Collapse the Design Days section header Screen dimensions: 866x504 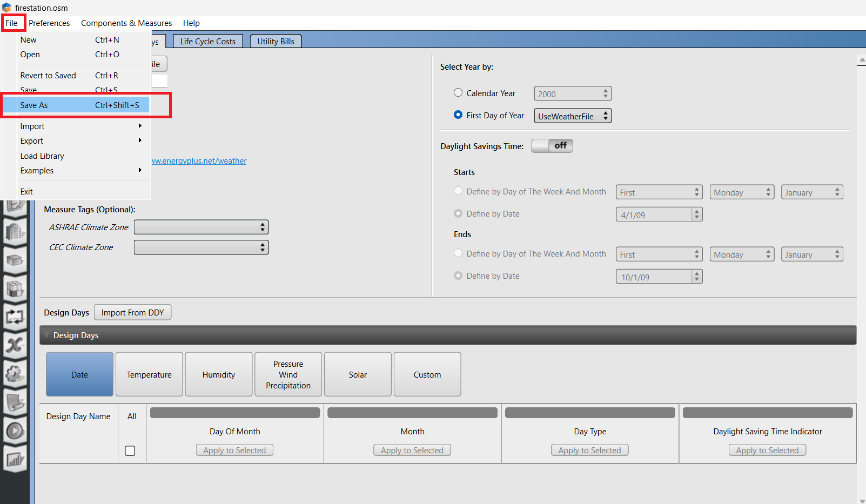(448, 335)
